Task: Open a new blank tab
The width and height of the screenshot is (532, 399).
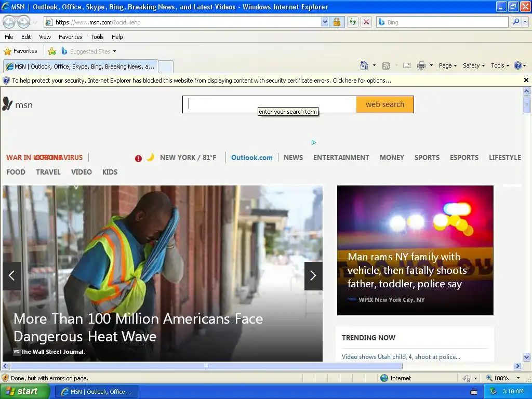Action: tap(166, 66)
